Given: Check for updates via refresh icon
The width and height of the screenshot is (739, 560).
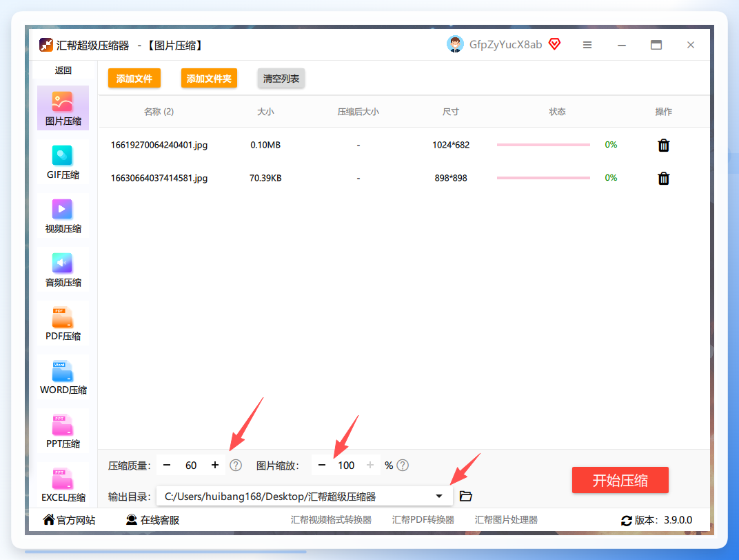Looking at the screenshot, I should point(627,521).
